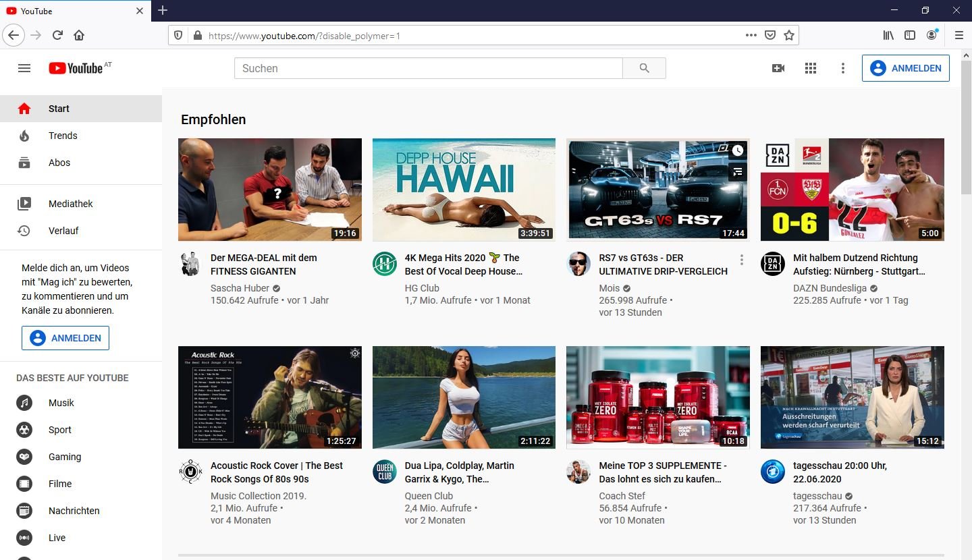This screenshot has height=560, width=972.
Task: Open three-dot menu beside RS7 vs GT63s
Action: pos(742,260)
